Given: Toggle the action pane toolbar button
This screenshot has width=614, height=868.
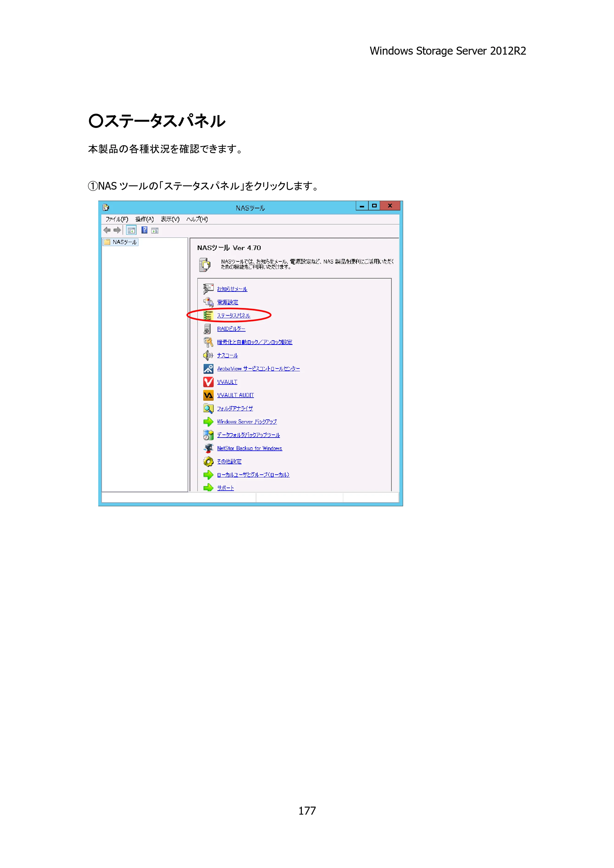Looking at the screenshot, I should click(155, 230).
